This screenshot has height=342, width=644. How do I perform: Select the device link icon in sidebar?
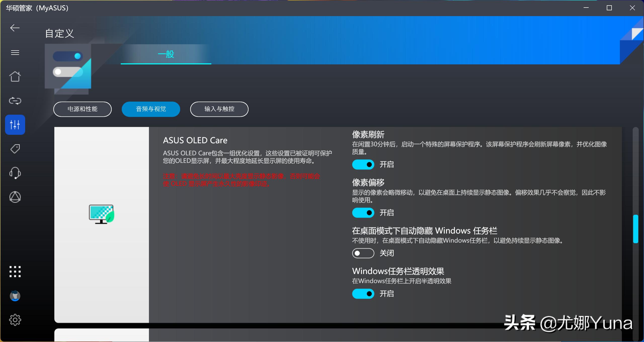pyautogui.click(x=15, y=100)
